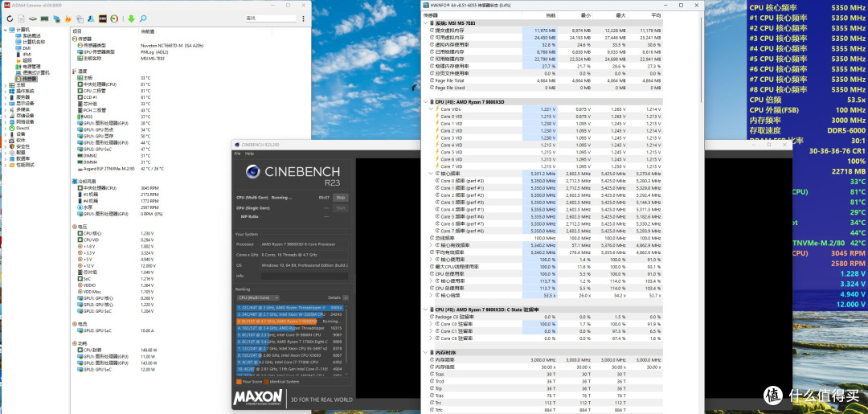Select 电源管理 in the AIDA64 tree
The height and width of the screenshot is (414, 868).
click(x=31, y=67)
